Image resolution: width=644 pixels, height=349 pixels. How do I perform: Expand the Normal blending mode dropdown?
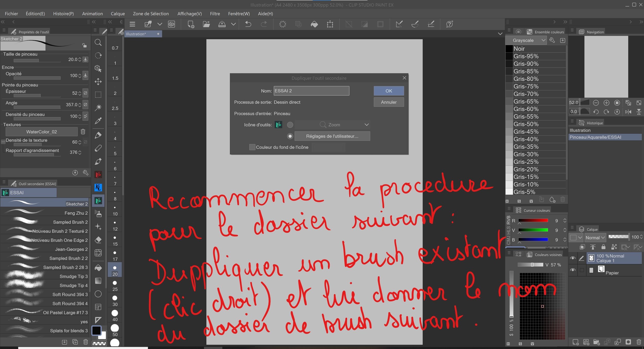[595, 238]
